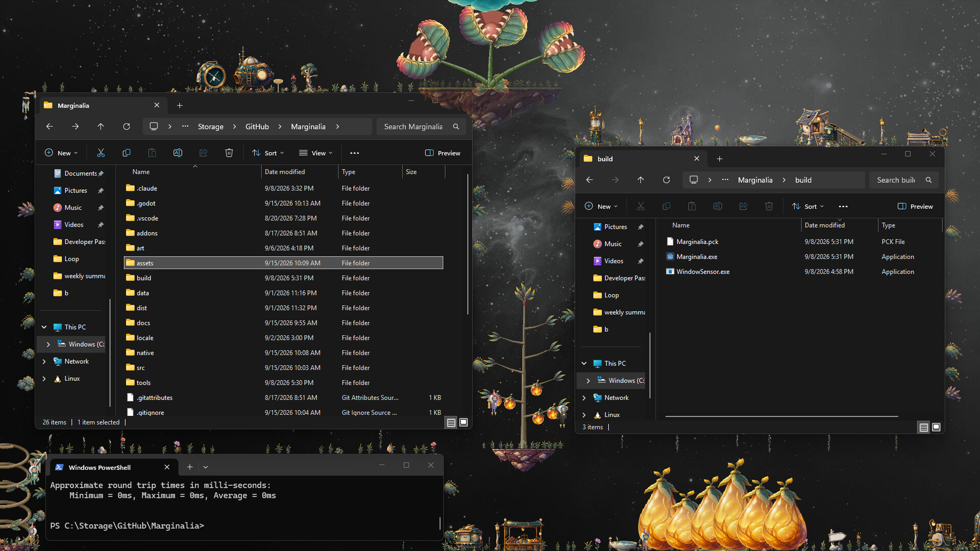Click horizontal scrollbar in build file list
This screenshot has height=551, width=980.
point(781,416)
